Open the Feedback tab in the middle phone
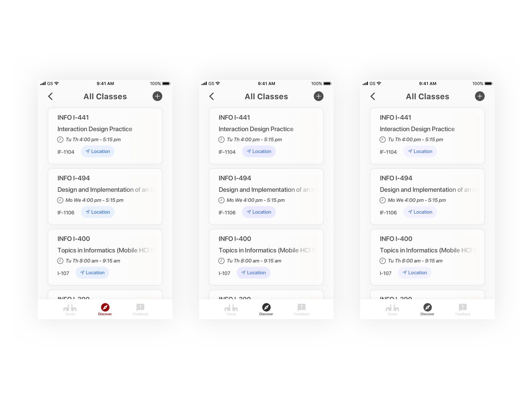The width and height of the screenshot is (532, 399). click(302, 310)
